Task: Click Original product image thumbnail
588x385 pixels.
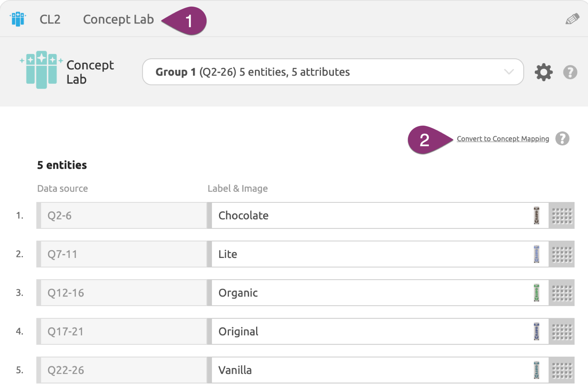Action: (537, 331)
